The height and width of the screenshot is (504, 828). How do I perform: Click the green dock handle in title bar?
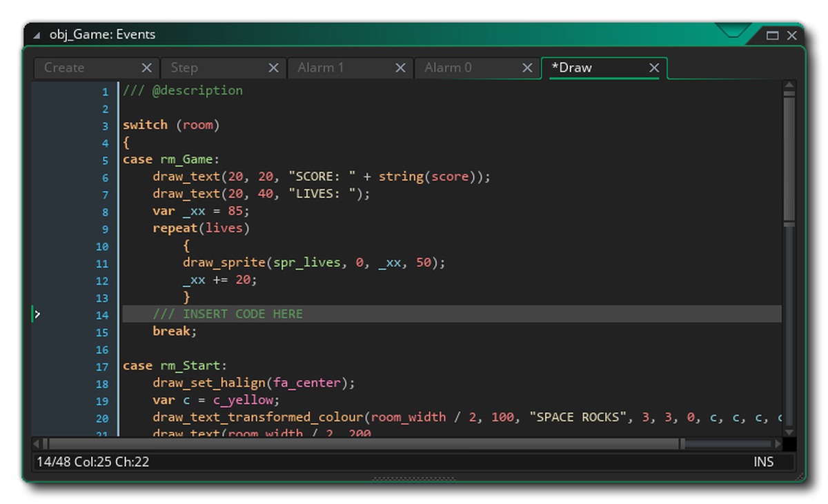pyautogui.click(x=733, y=30)
